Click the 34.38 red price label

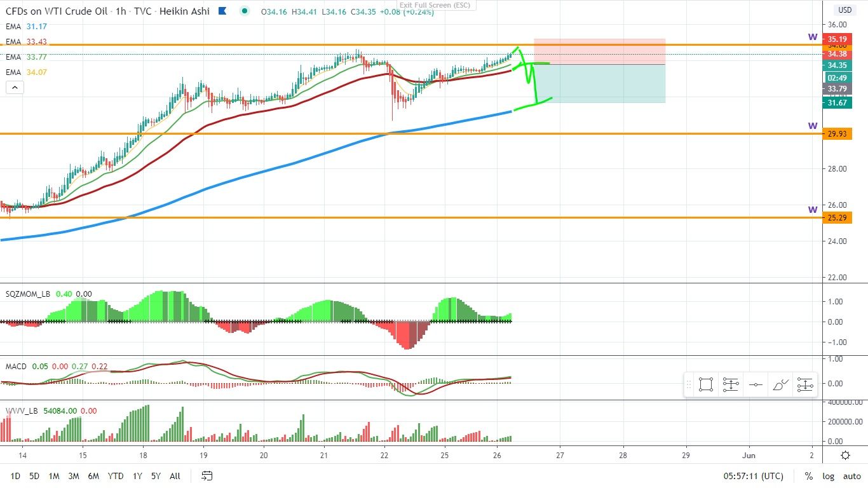(836, 54)
